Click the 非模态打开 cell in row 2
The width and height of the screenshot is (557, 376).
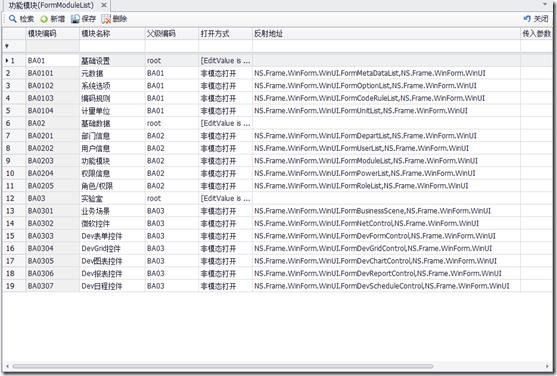226,73
